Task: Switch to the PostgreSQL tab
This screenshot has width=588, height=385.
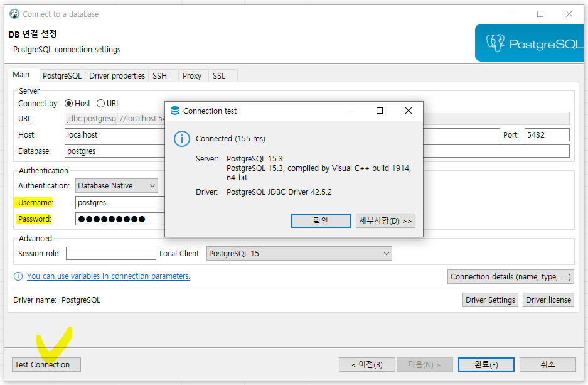Action: point(62,76)
